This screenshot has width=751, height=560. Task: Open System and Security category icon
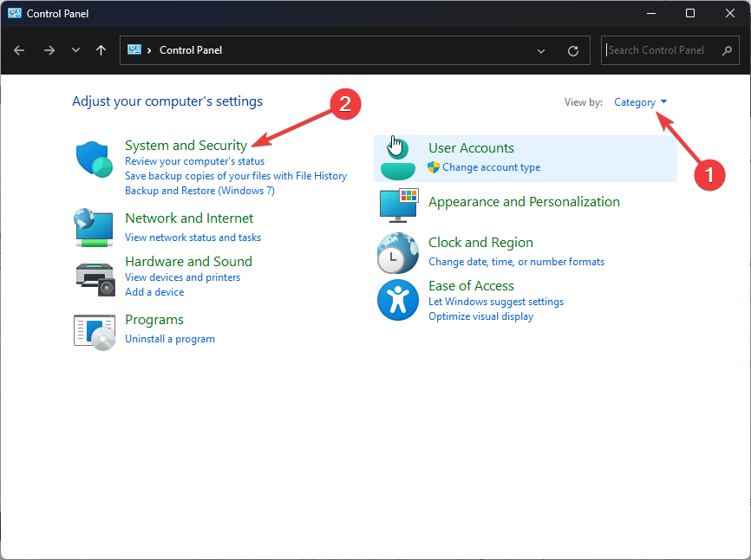pos(93,160)
